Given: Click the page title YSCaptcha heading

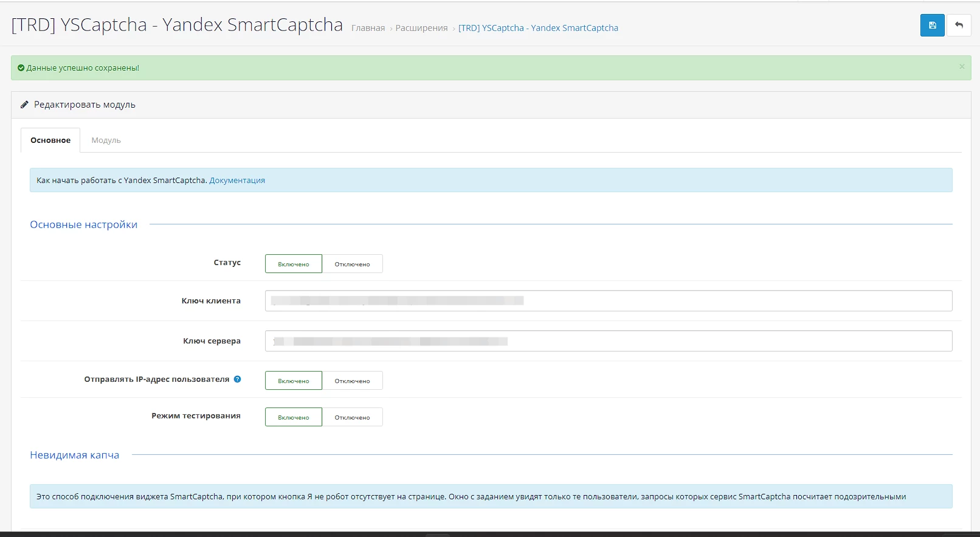Looking at the screenshot, I should [x=177, y=25].
